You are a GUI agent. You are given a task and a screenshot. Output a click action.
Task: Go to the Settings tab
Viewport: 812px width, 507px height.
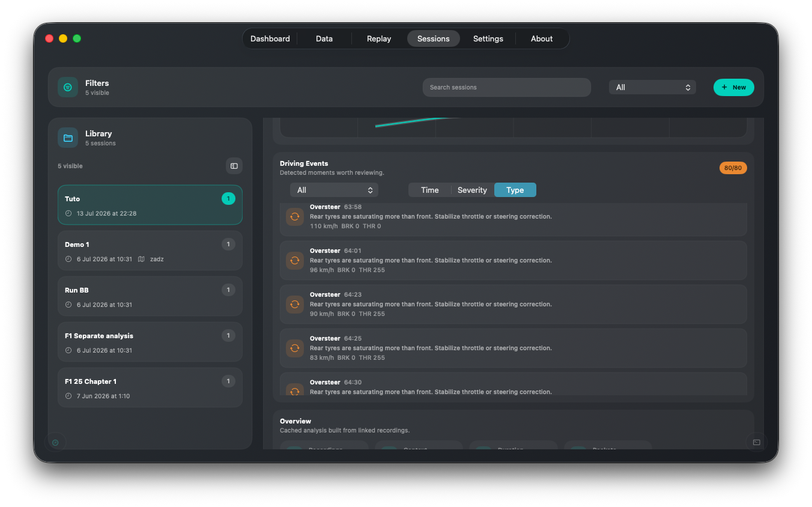pyautogui.click(x=488, y=38)
